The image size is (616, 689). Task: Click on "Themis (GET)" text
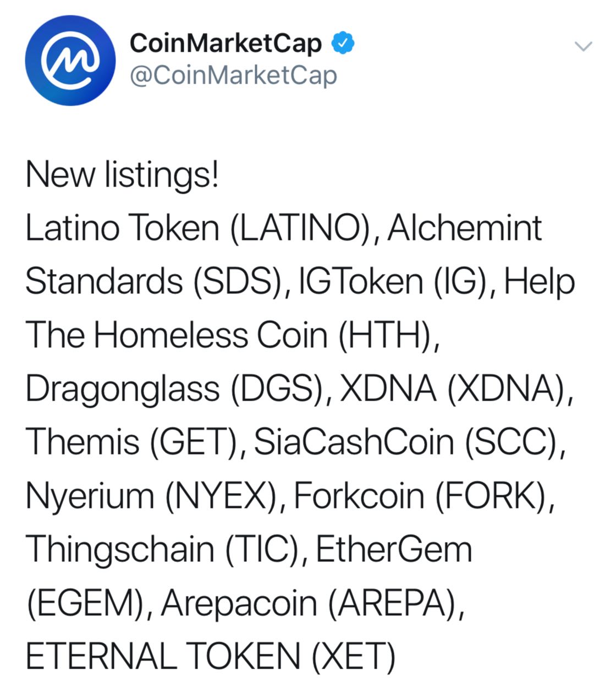click(x=131, y=442)
